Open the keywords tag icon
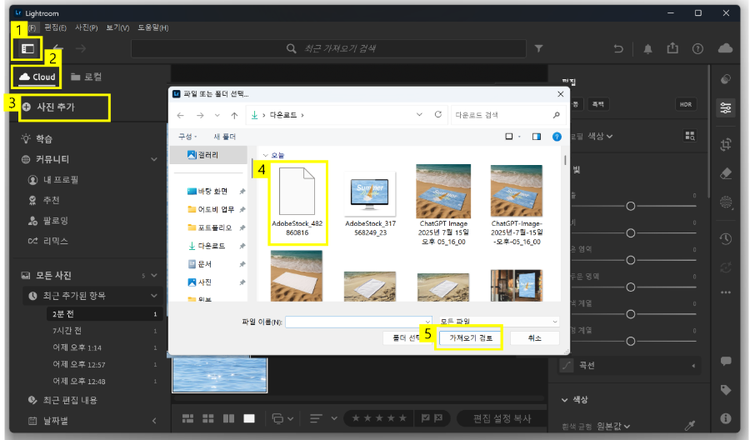Screen dimensions: 750x440 coord(726,390)
